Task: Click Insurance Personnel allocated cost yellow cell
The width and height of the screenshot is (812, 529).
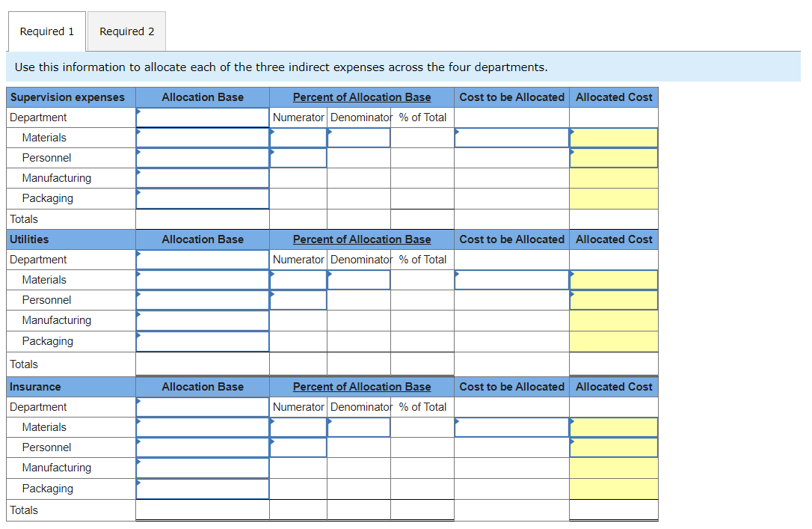Action: 614,447
